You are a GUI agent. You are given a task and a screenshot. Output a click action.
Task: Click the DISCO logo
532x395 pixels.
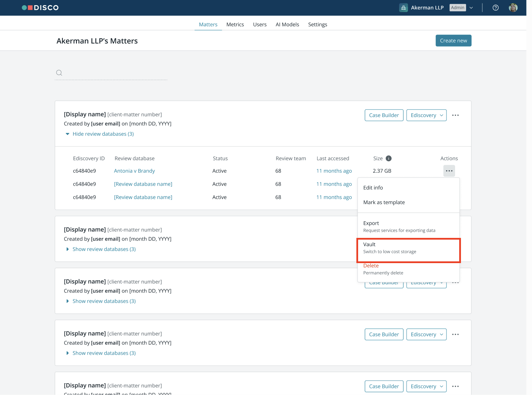tap(40, 8)
